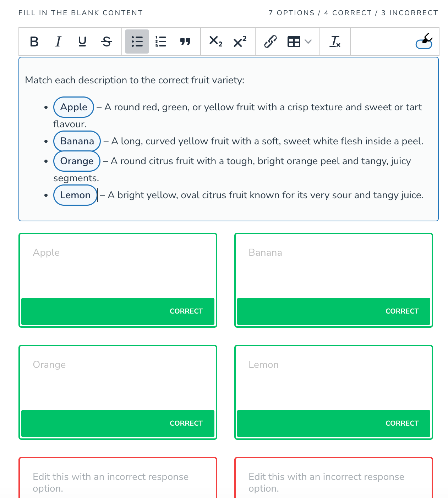Edit the Orange answer option field

[118, 378]
